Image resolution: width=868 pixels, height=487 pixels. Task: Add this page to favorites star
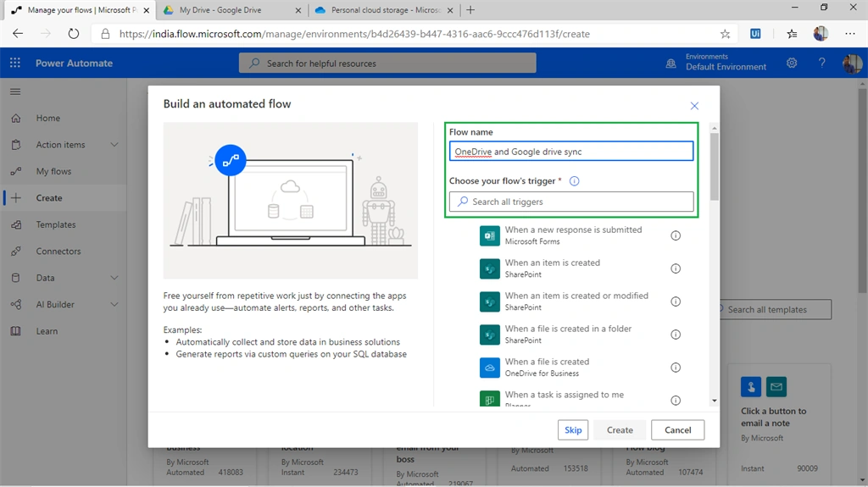pyautogui.click(x=726, y=34)
